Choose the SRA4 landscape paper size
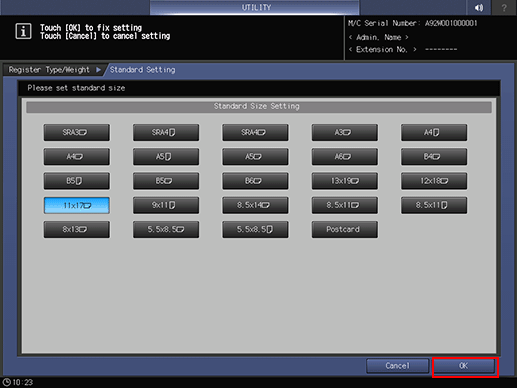 [x=255, y=132]
